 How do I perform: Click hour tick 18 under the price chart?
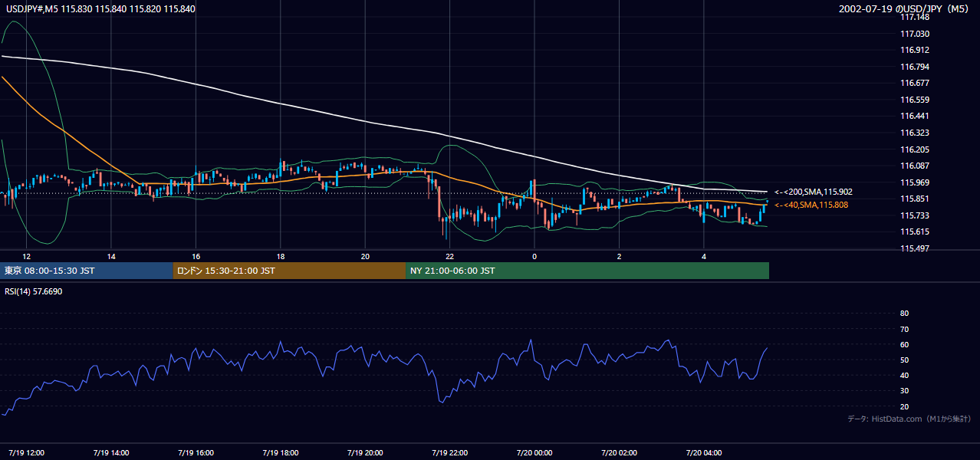(x=281, y=256)
